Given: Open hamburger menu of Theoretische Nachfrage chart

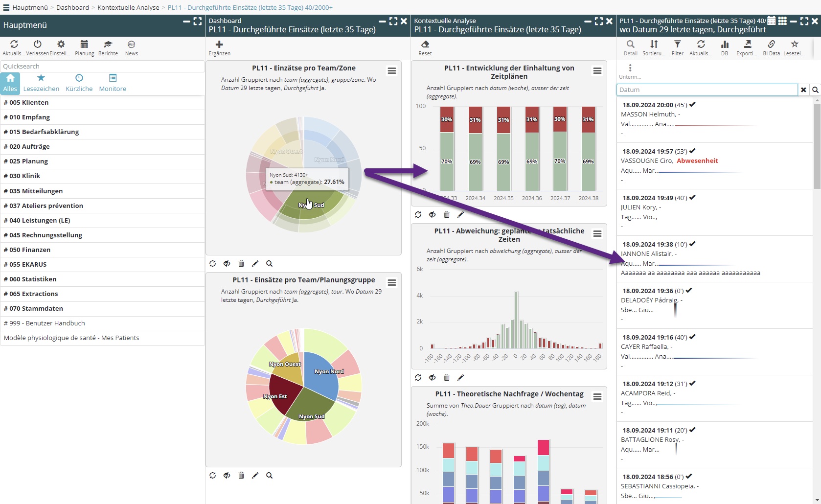Looking at the screenshot, I should click(x=597, y=397).
